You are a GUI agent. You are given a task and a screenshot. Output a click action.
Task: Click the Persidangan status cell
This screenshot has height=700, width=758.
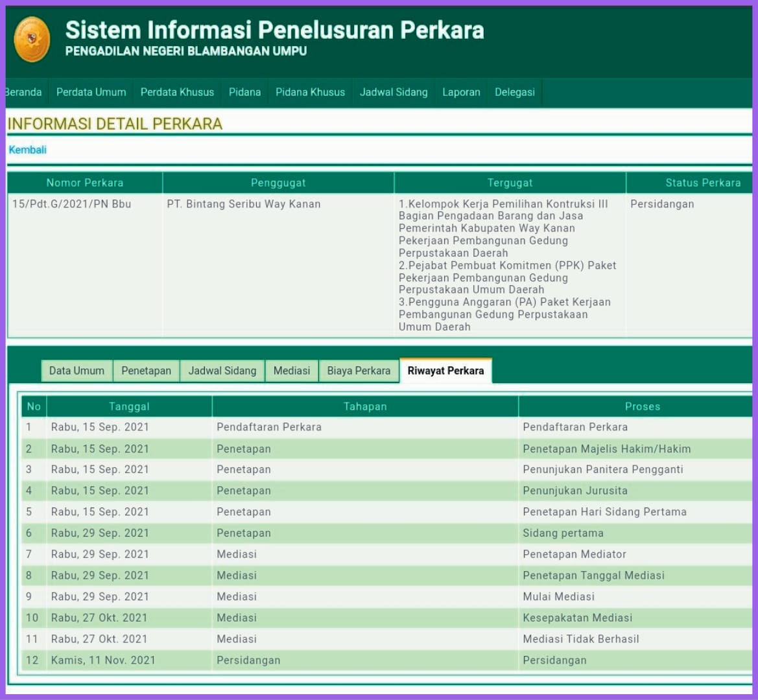(x=662, y=204)
